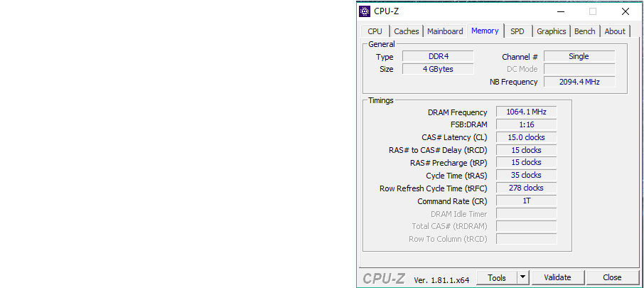Select the 1T Command Rate value
The image size is (644, 288).
[x=526, y=201]
